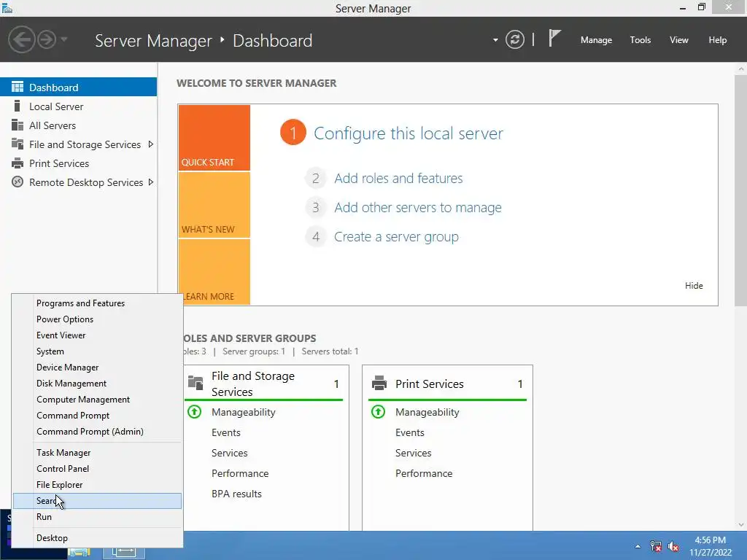Choose Command Prompt (non-admin) from context menu
Screen dimensions: 747x560
click(97, 415)
